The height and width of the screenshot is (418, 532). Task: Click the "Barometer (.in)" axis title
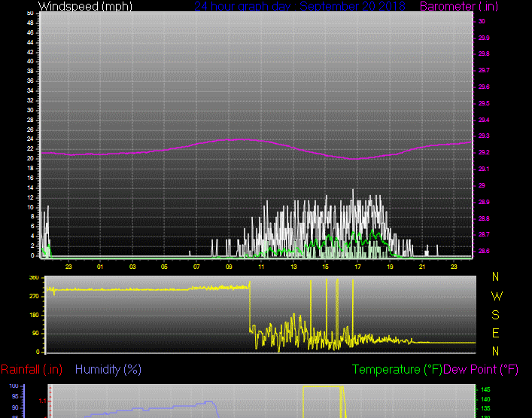(459, 6)
